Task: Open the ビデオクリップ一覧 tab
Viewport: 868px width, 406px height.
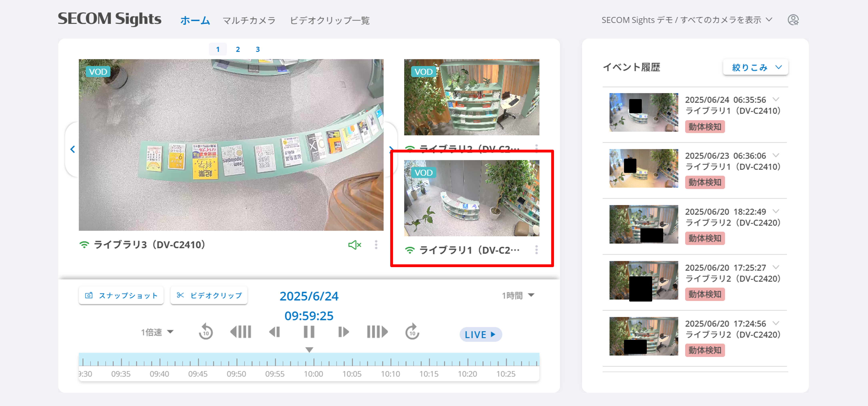Action: (x=330, y=21)
